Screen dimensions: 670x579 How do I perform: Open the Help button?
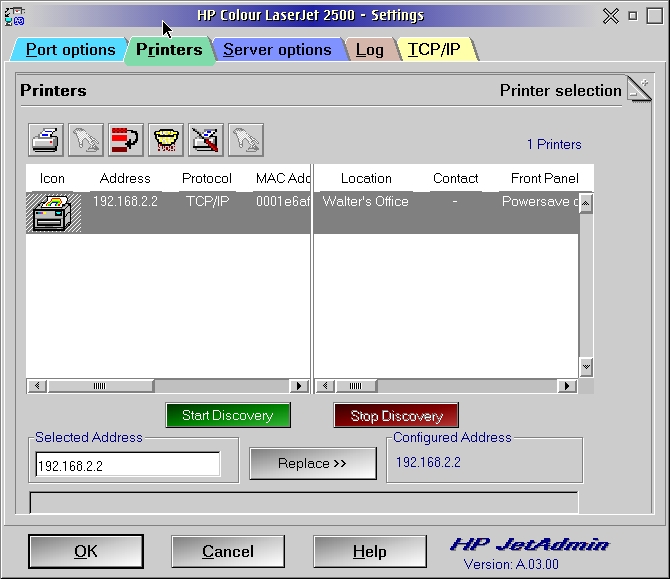pos(370,551)
